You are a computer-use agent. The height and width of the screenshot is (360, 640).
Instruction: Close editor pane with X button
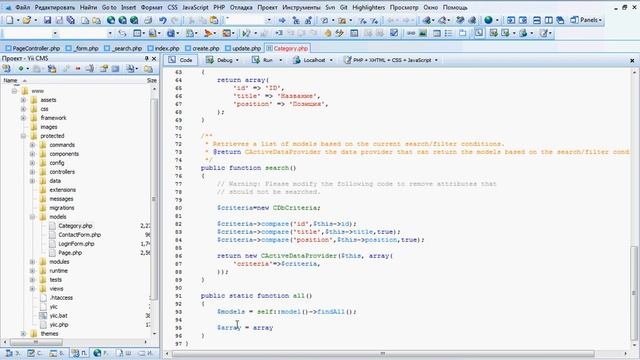(x=632, y=60)
